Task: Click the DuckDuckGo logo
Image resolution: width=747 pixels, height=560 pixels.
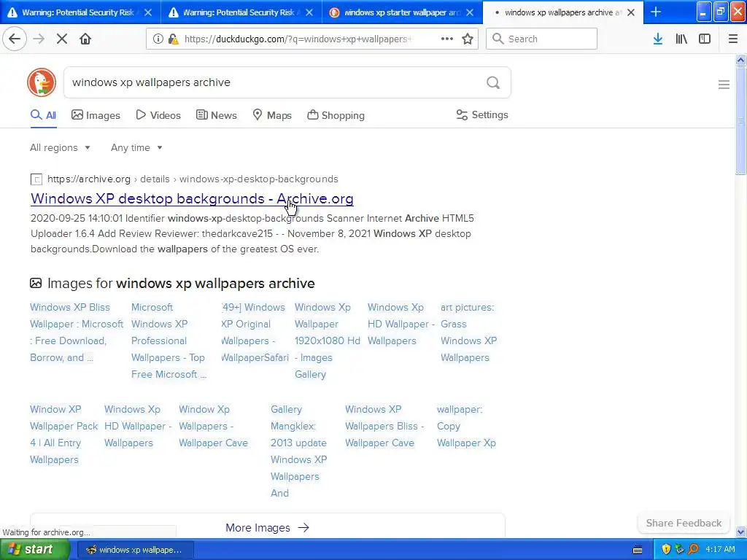Action: [42, 82]
